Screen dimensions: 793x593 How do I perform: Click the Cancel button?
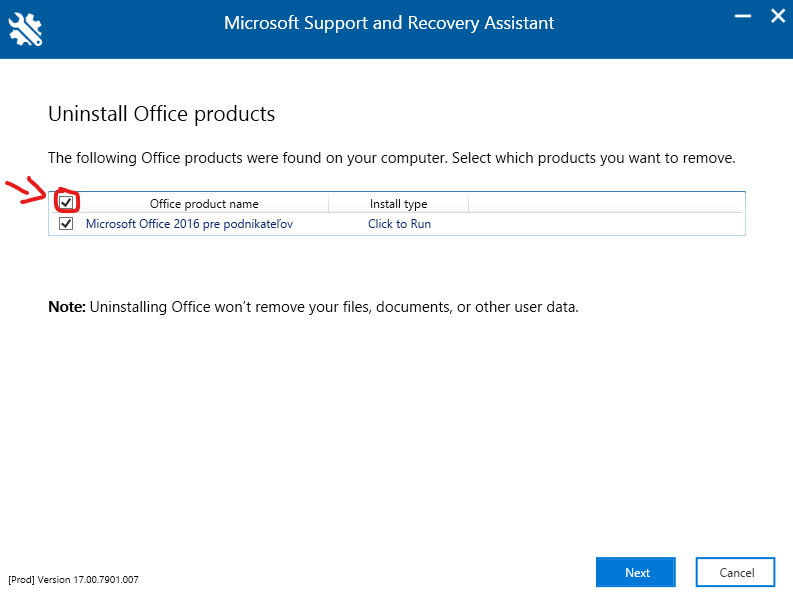pos(735,572)
